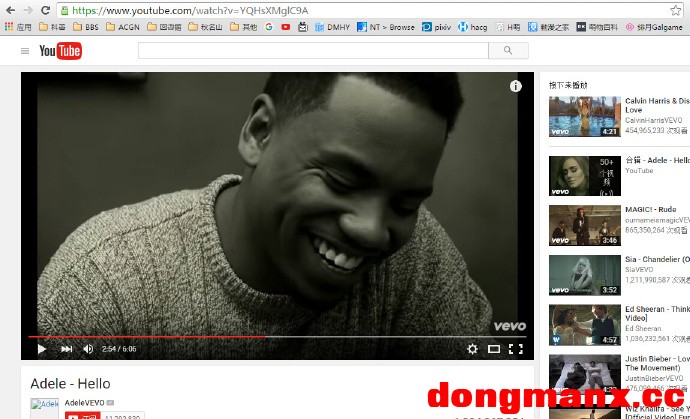Go to the YouTube home logo
The width and height of the screenshot is (690, 419).
click(60, 51)
